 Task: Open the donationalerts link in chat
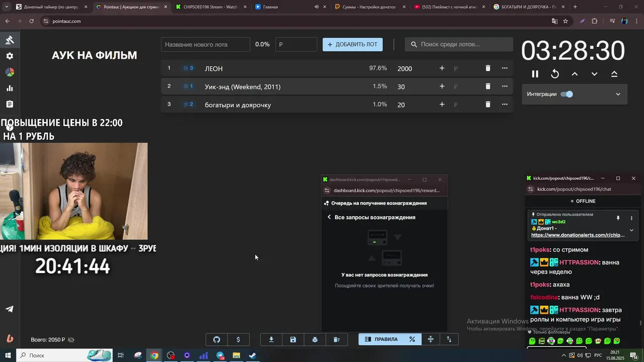pos(578,235)
